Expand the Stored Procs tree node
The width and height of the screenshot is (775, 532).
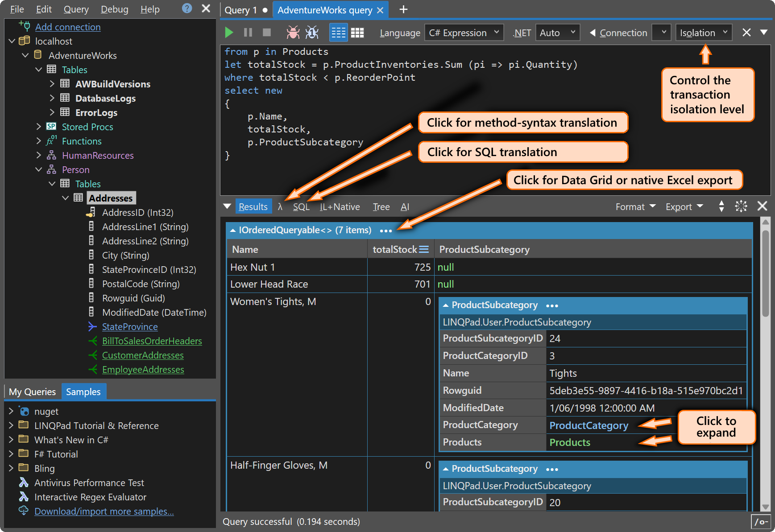click(x=39, y=127)
